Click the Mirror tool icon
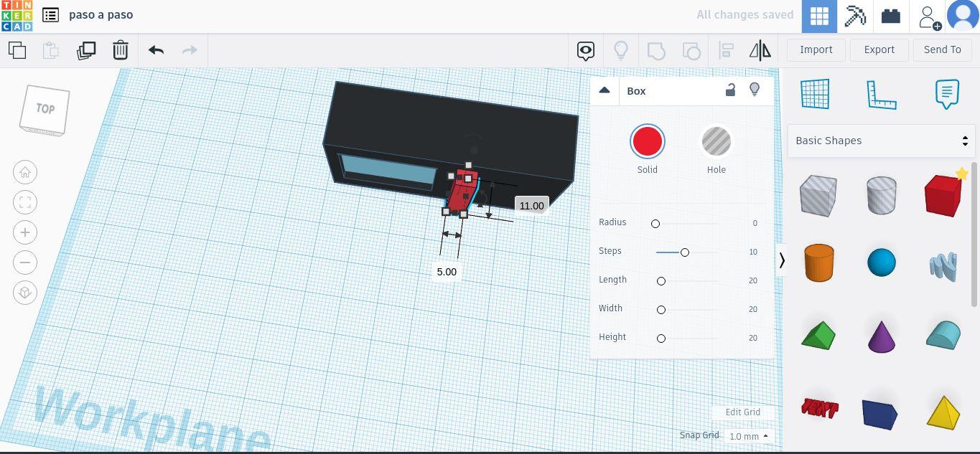This screenshot has width=980, height=454. 760,50
